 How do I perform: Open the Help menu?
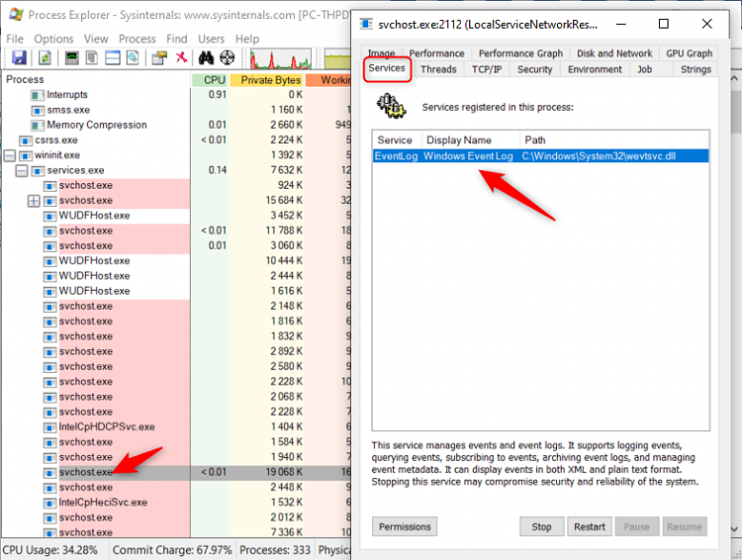pyautogui.click(x=247, y=39)
